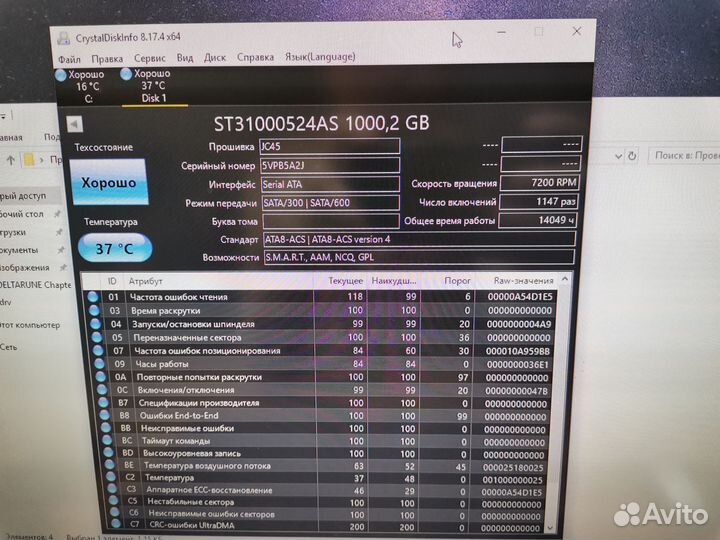Select the CRC-ошибки UltraDMA attribute name

pyautogui.click(x=192, y=525)
